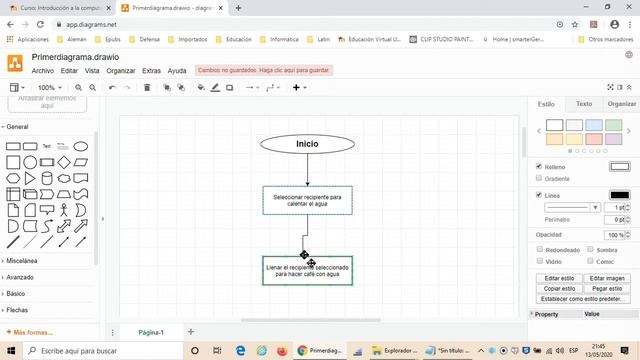Select the callout speech bubble shape
The width and height of the screenshot is (640, 360).
pyautogui.click(x=47, y=210)
